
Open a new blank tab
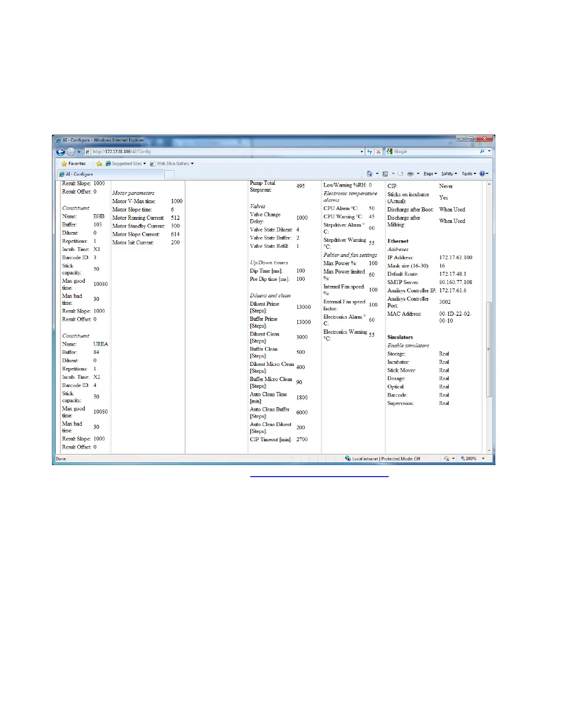click(169, 174)
